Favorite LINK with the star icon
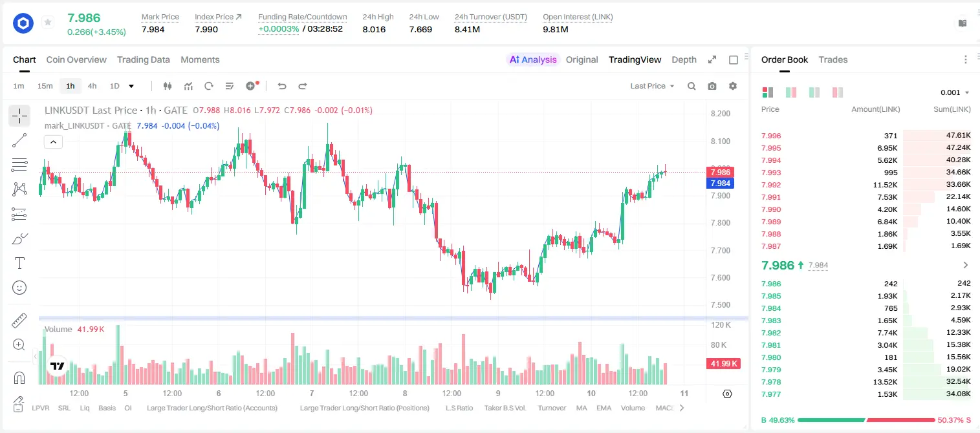 [48, 23]
